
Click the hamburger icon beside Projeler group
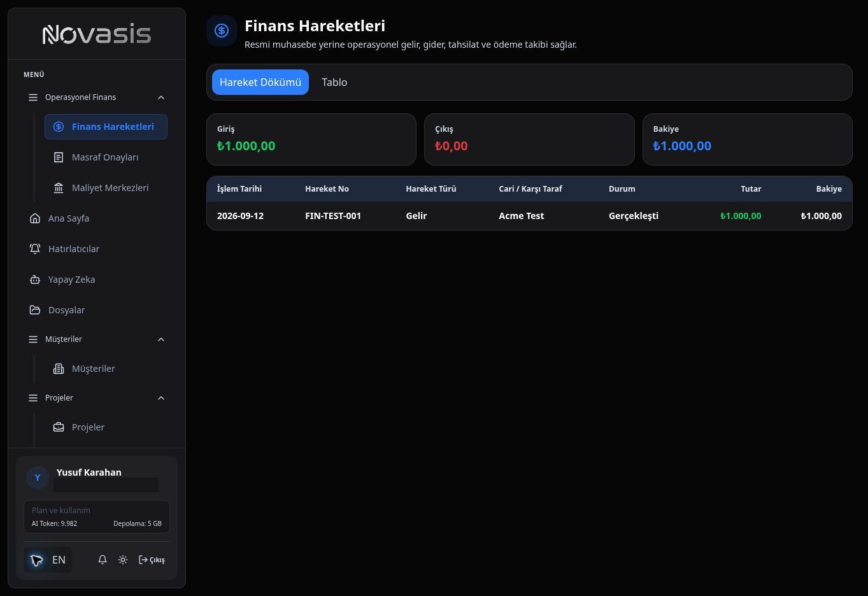click(33, 398)
